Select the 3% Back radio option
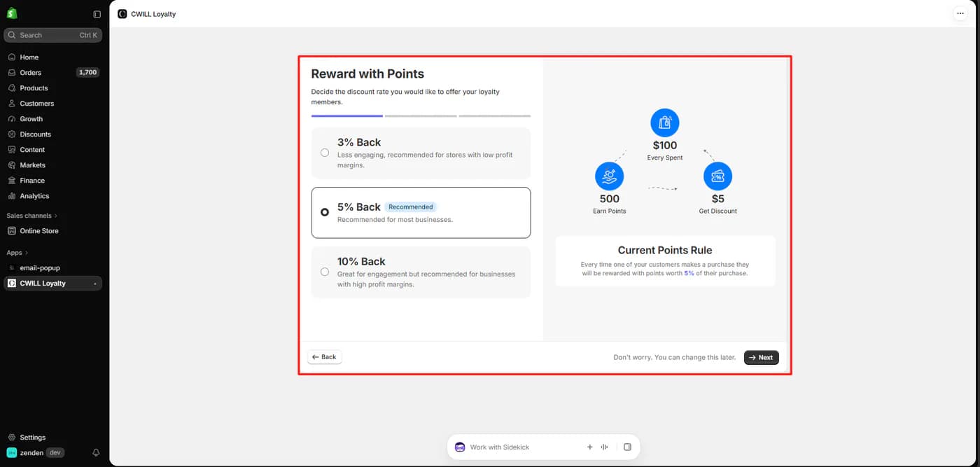980x467 pixels. pos(325,153)
